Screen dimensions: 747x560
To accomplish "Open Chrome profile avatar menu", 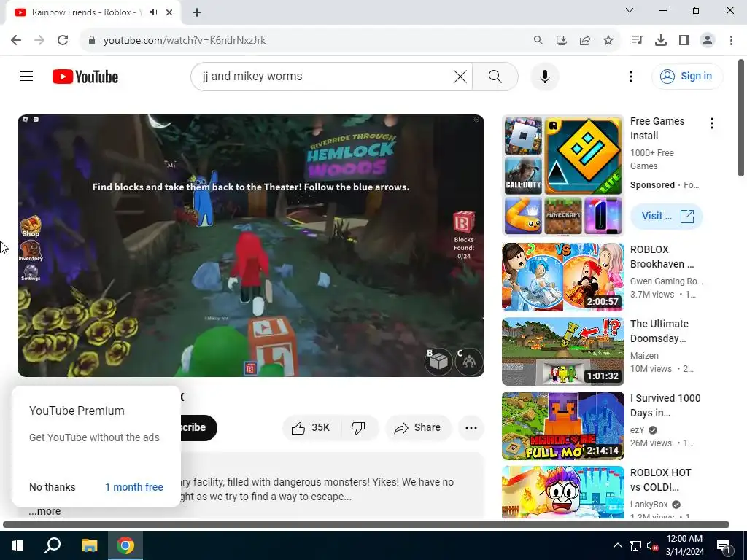I will tap(708, 40).
